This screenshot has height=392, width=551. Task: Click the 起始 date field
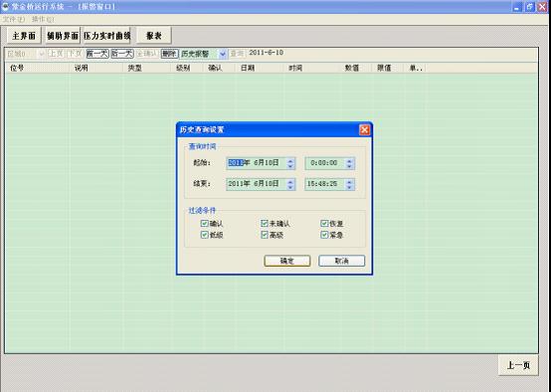(x=261, y=163)
